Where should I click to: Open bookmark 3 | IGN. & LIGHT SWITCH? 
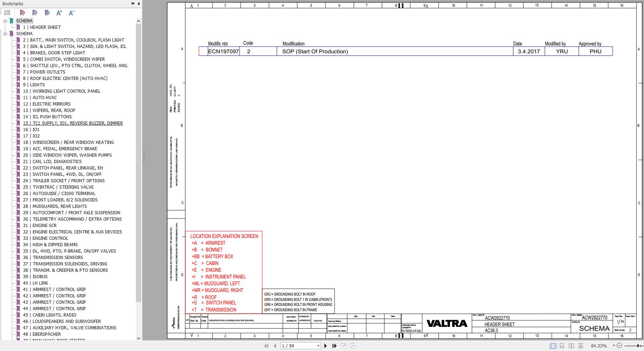tap(75, 47)
